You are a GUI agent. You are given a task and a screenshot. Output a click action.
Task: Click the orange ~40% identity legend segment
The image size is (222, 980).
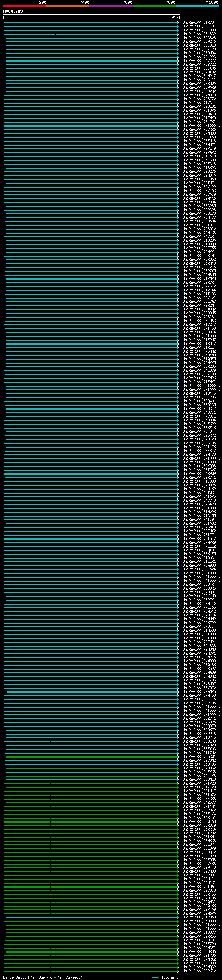(68, 6)
